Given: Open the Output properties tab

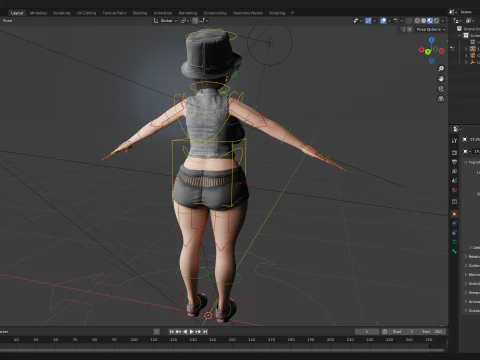Looking at the screenshot, I should tap(454, 162).
